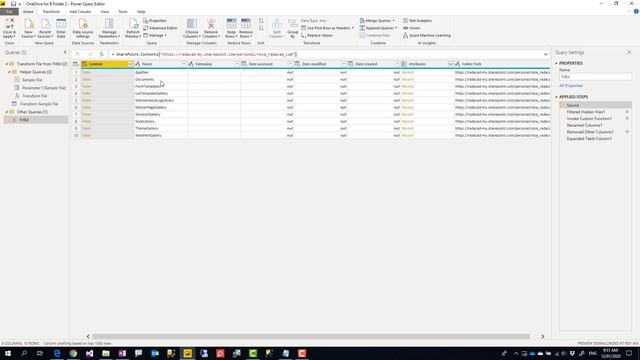Click the Documents cell in Name column

160,80
